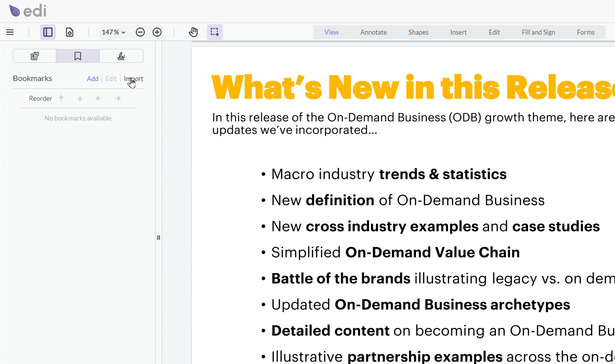Click 'New definition of On-Demand Business' bullet
The image size is (615, 364).
pyautogui.click(x=408, y=200)
